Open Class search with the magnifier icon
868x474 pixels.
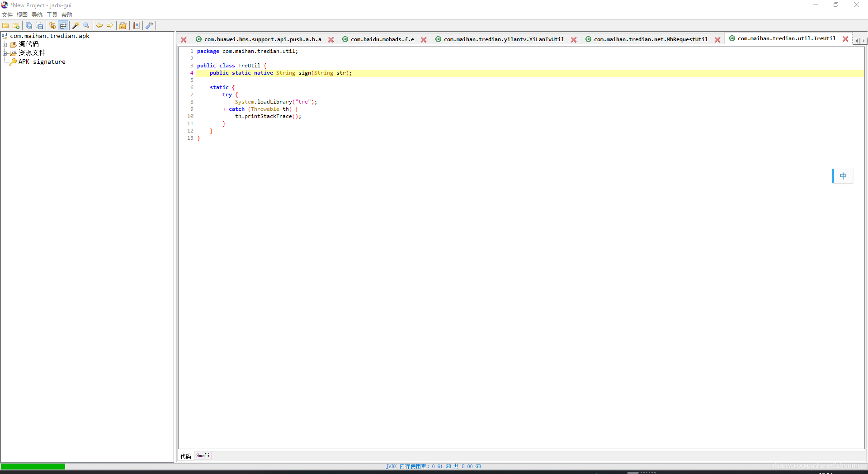point(86,26)
